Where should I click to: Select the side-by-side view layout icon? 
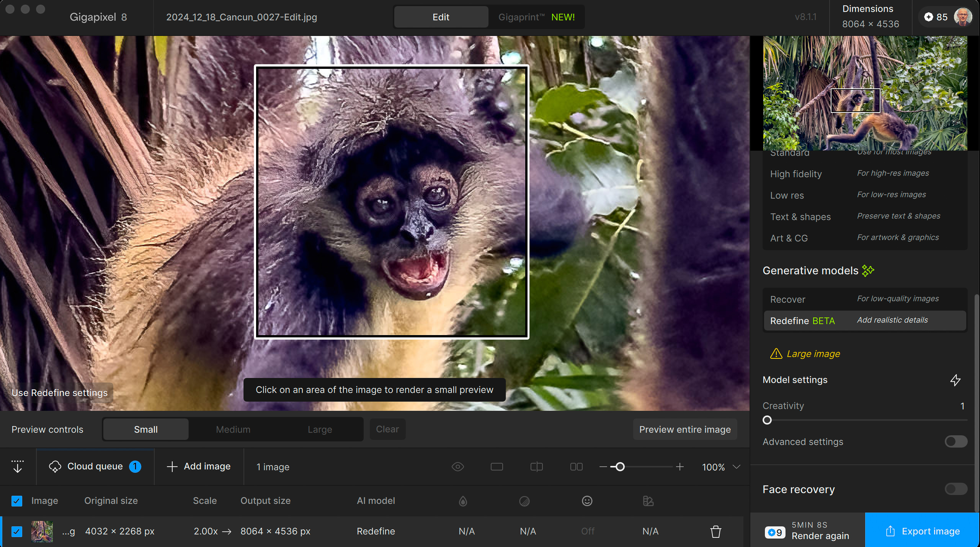point(576,467)
